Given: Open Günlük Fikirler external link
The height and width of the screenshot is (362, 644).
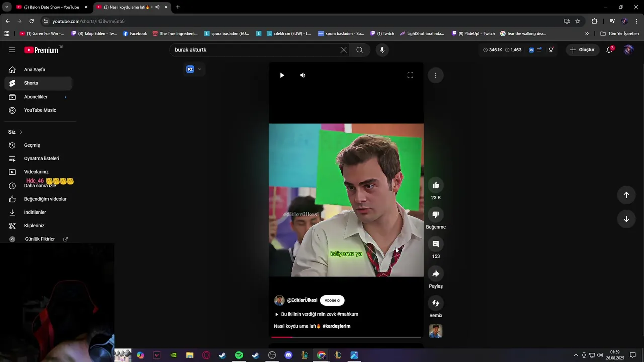Looking at the screenshot, I should click(x=38, y=239).
